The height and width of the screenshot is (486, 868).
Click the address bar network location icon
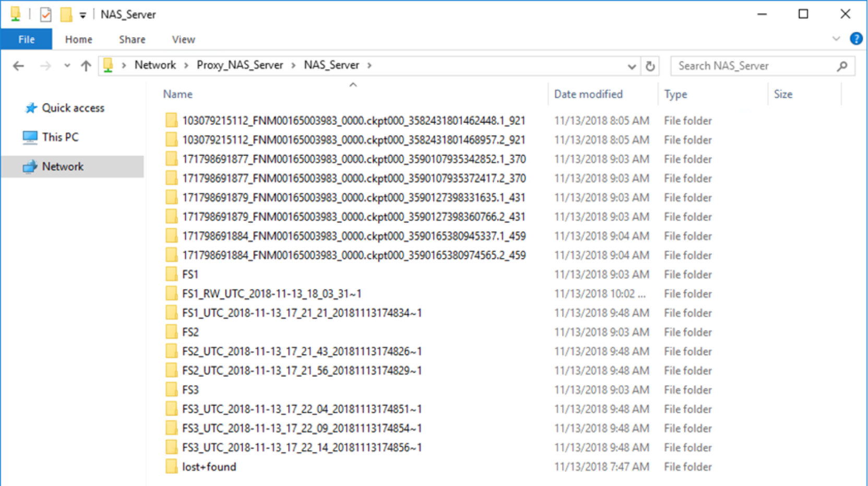pos(108,65)
